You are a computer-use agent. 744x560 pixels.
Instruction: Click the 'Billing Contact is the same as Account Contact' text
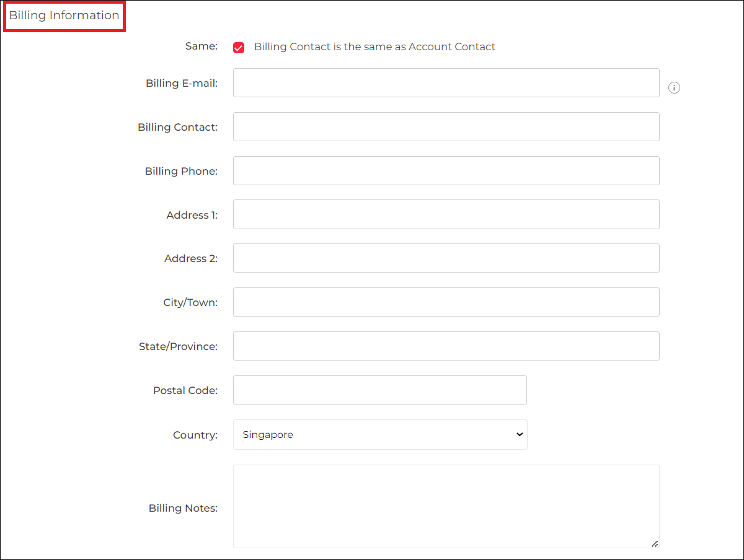click(374, 46)
